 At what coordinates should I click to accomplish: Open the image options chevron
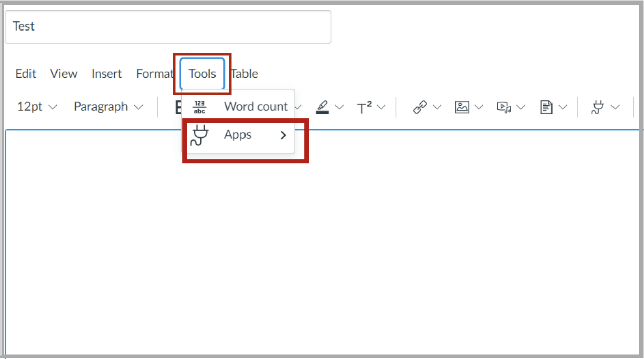click(x=478, y=107)
